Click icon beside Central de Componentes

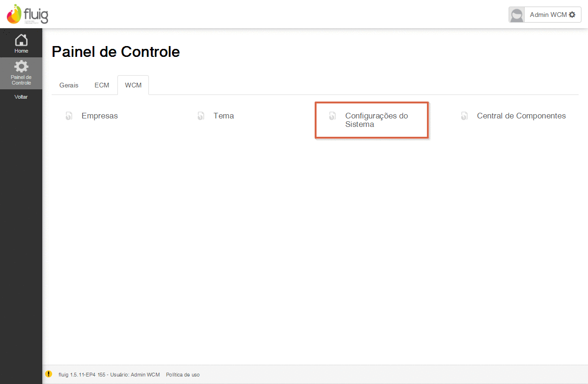click(x=464, y=116)
